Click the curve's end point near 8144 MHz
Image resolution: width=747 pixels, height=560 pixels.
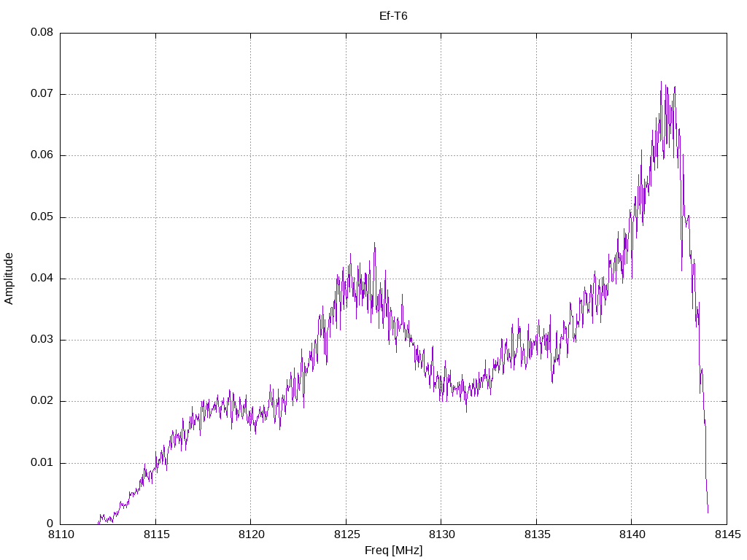tap(708, 512)
